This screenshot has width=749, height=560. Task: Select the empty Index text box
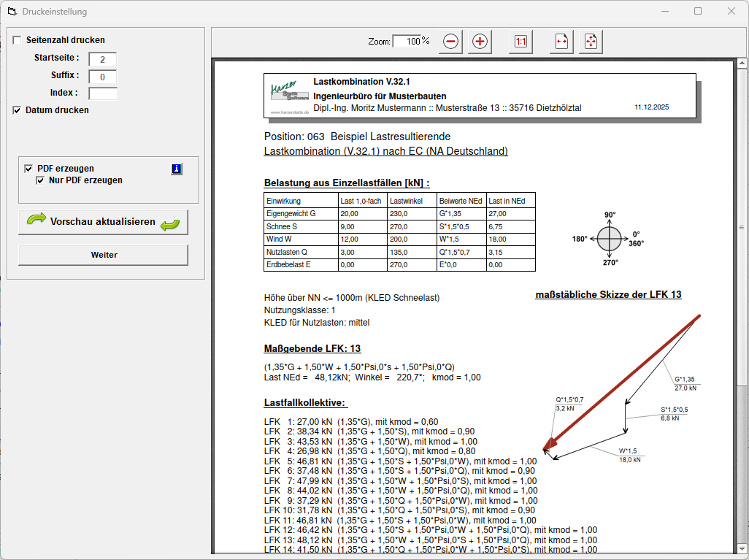pos(103,93)
